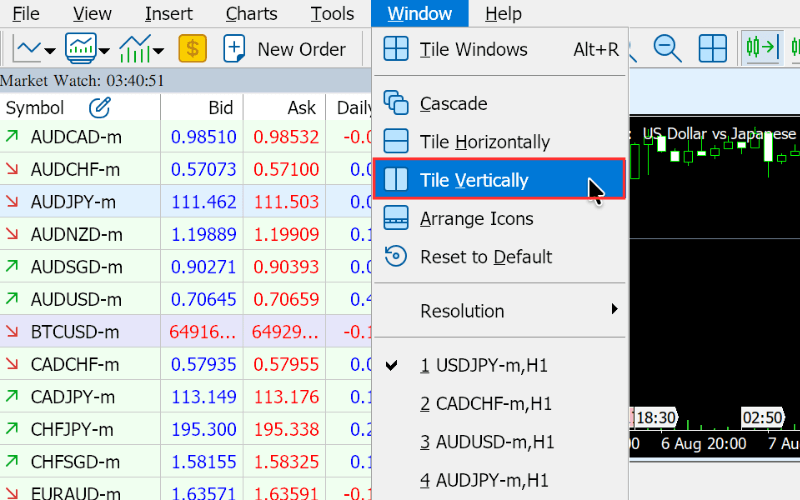Select the AUDJPY-m symbol row
Screen dimensions: 800x500
(186, 202)
